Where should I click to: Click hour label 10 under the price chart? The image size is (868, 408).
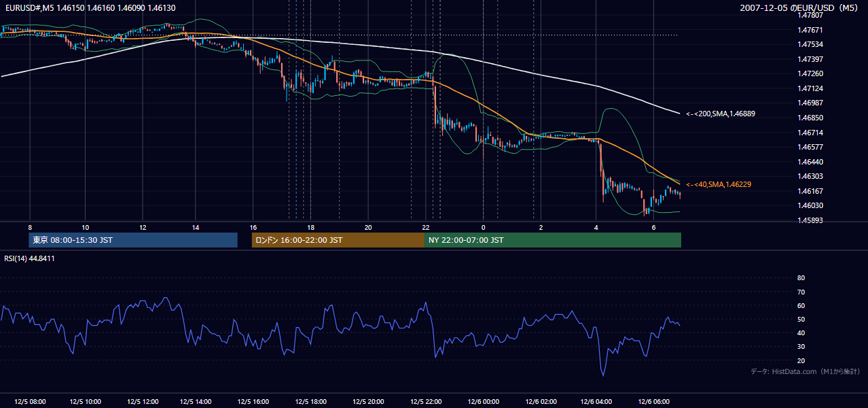86,227
